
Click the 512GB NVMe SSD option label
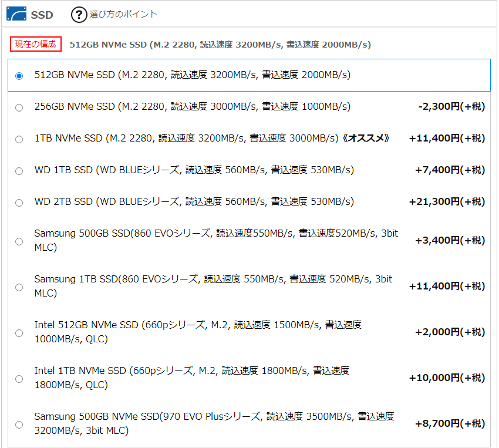tap(192, 75)
